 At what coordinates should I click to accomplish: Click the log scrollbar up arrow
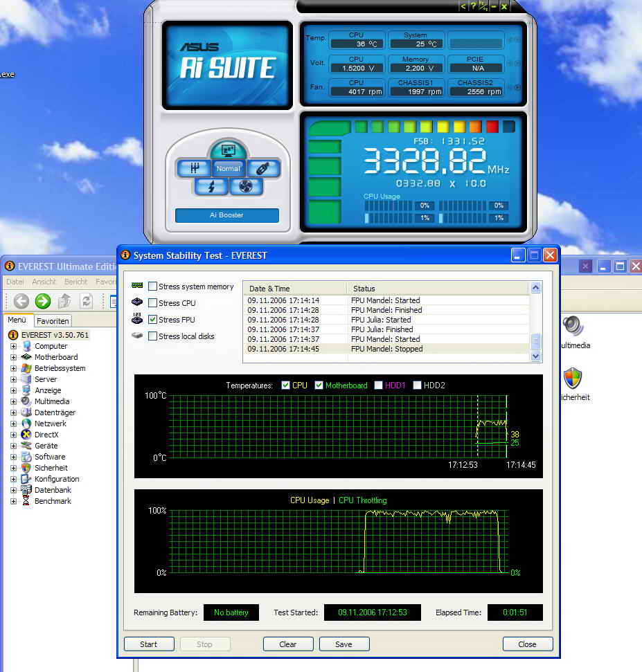pos(535,288)
